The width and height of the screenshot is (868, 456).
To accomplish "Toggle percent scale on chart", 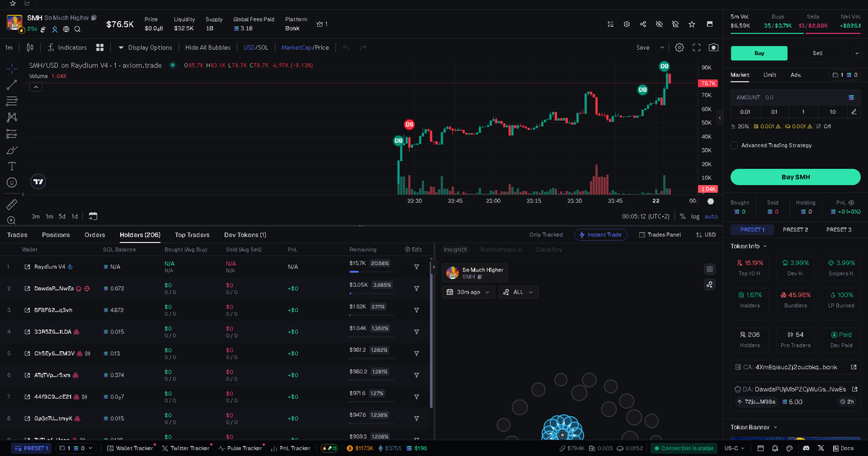I will [682, 216].
